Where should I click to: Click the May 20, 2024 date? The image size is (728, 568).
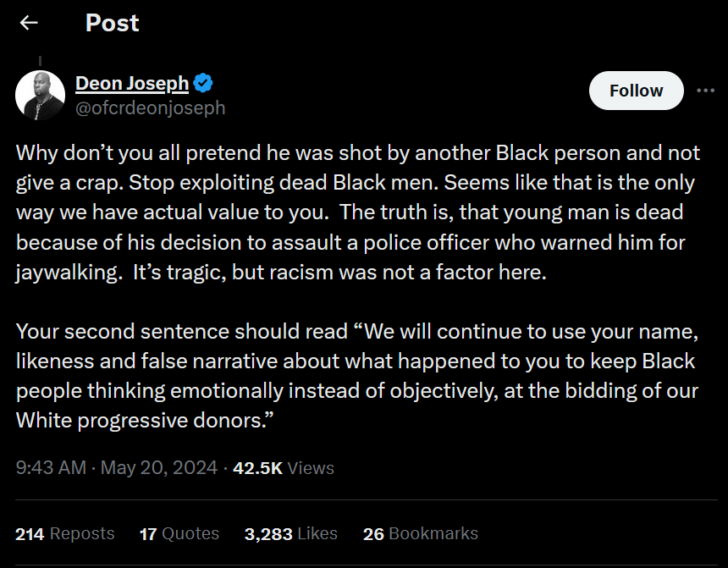click(159, 467)
